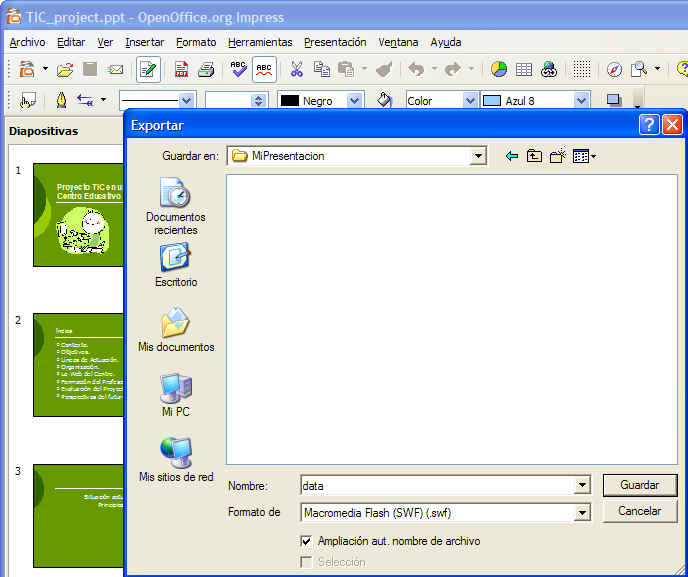The height and width of the screenshot is (577, 688).
Task: Uncheck Ampliación aut. nombre de archivo
Action: pos(306,541)
